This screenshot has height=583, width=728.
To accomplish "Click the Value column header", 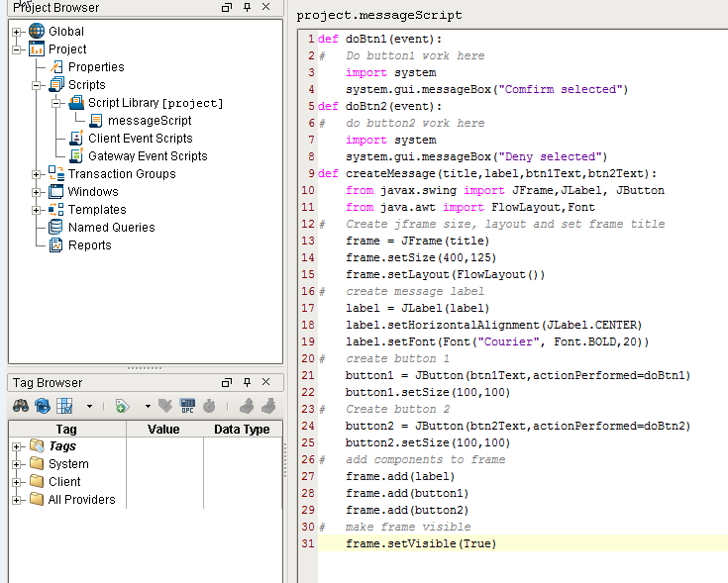I will [x=163, y=429].
